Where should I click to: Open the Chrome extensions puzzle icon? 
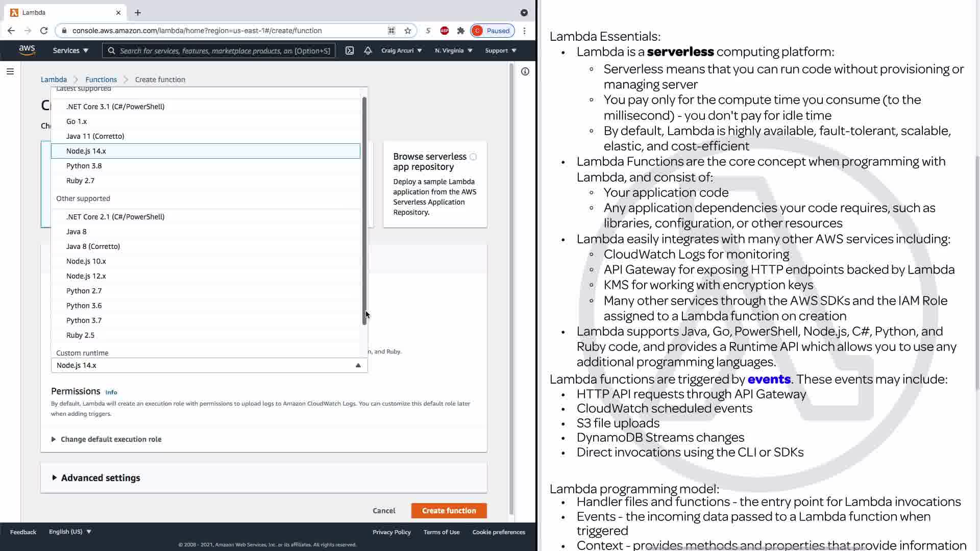(460, 31)
